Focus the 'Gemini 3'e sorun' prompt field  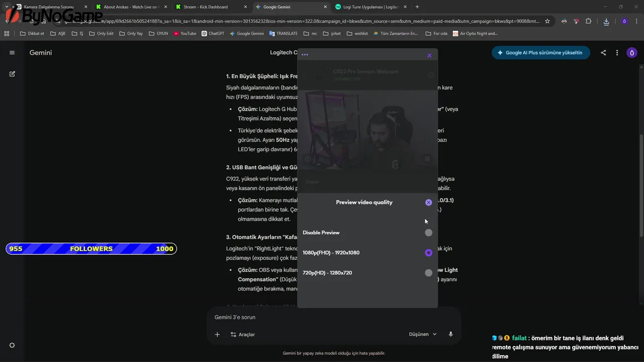point(334,317)
